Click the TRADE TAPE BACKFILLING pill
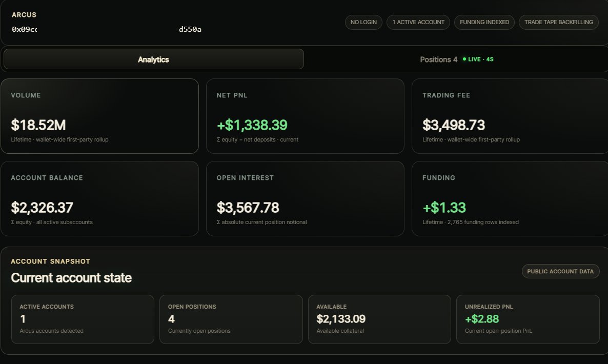The image size is (608, 364). click(558, 22)
